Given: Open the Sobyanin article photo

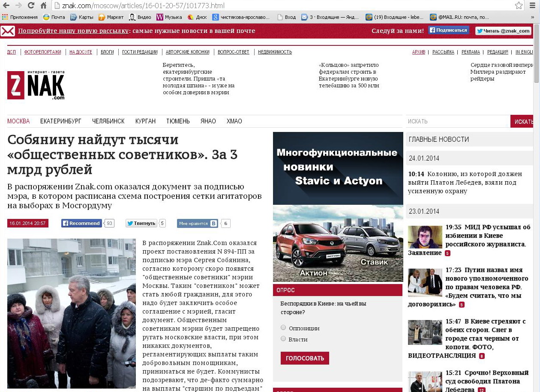Looking at the screenshot, I should tap(72, 314).
